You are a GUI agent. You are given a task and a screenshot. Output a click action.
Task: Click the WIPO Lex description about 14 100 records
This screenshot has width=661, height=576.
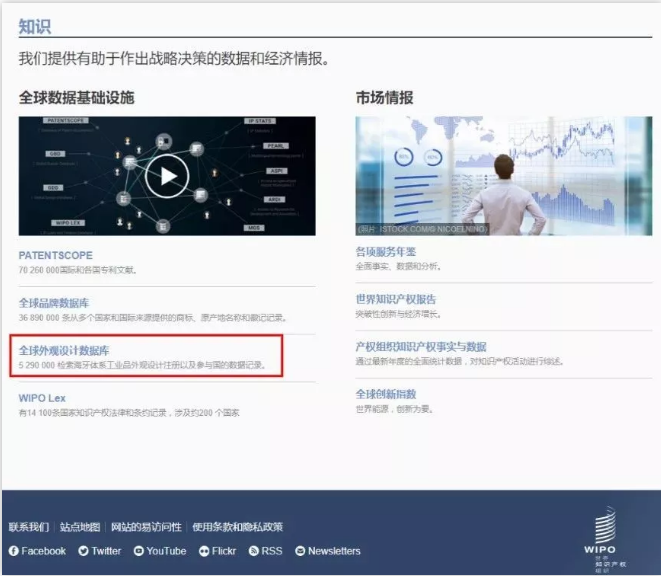click(129, 413)
